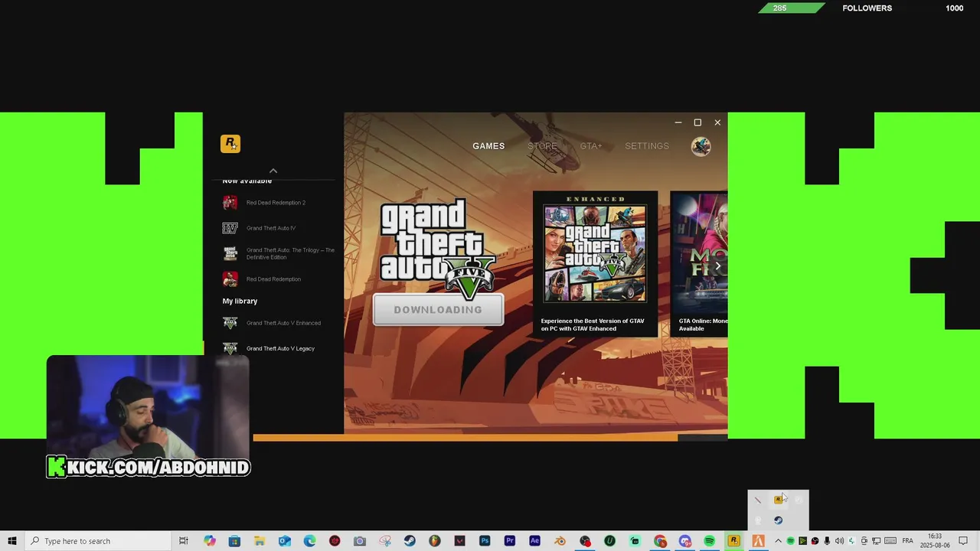This screenshot has height=551, width=980.
Task: Collapse the sidebar list with up chevron
Action: tap(273, 171)
